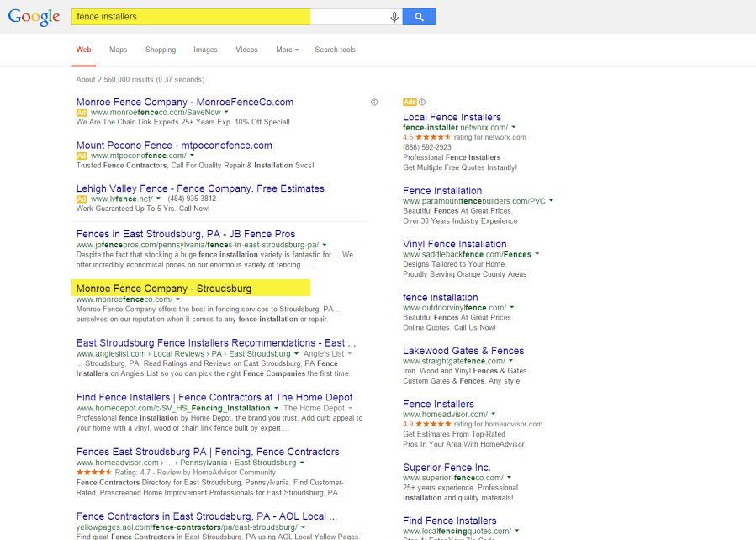Screen dimensions: 756x540
Task: Open Fence Installation paramountfencebuilders ad
Action: tap(442, 191)
